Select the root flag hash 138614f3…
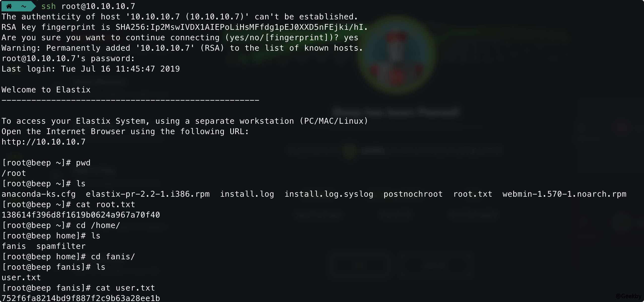 point(81,215)
